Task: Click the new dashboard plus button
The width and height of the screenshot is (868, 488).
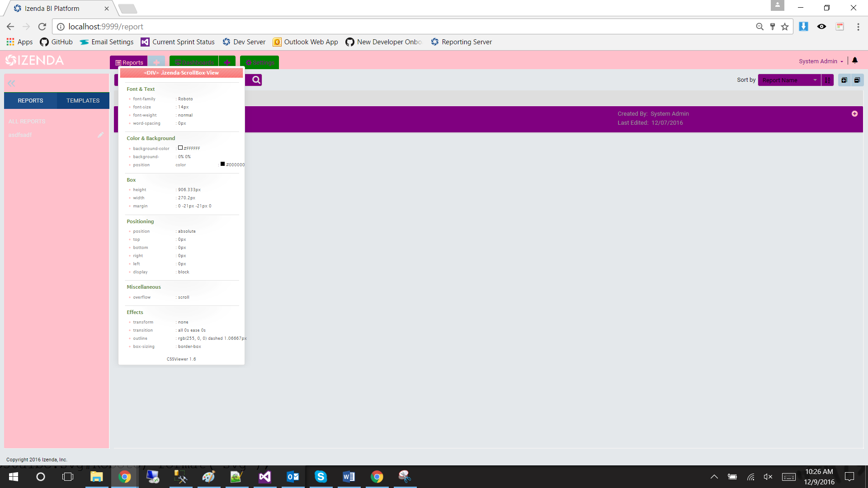Action: click(227, 62)
